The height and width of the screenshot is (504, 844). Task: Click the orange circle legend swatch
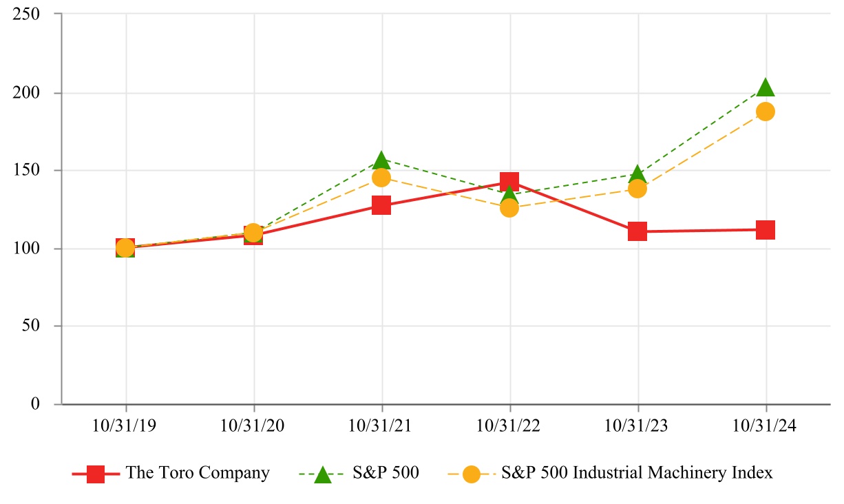coord(471,474)
